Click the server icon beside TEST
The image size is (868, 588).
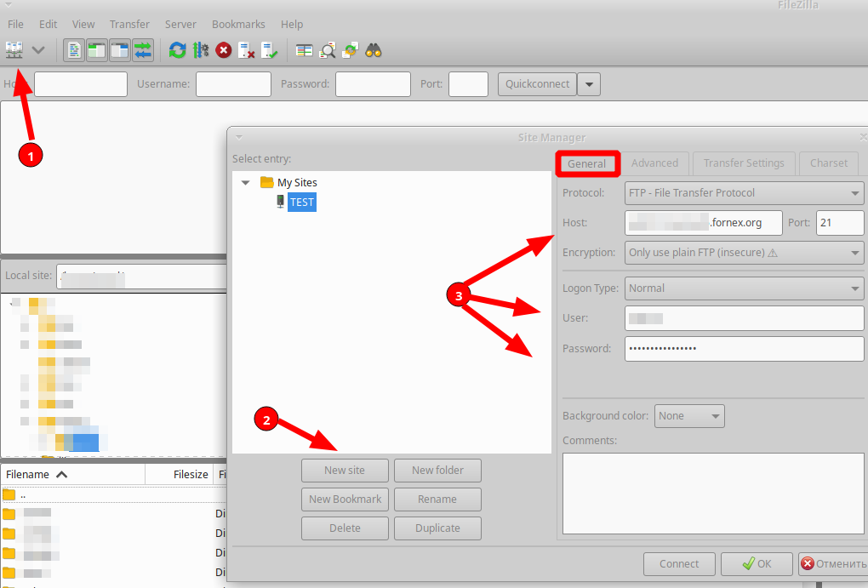coord(281,202)
